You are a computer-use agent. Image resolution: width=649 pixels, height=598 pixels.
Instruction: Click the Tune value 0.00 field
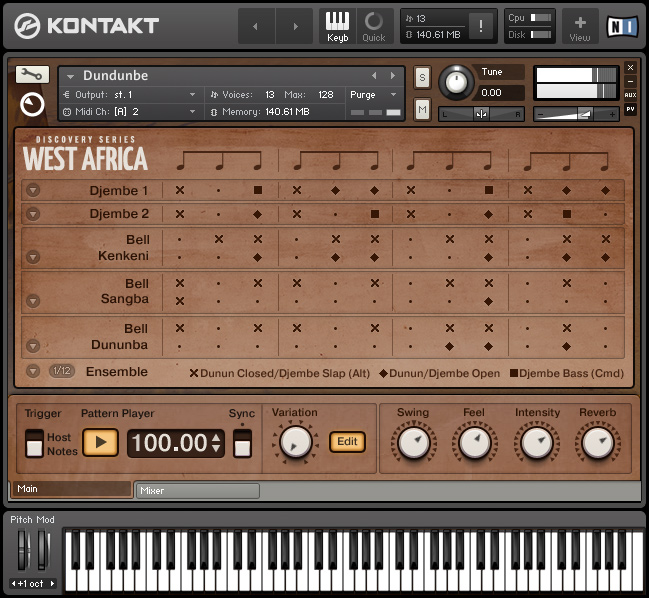click(500, 93)
